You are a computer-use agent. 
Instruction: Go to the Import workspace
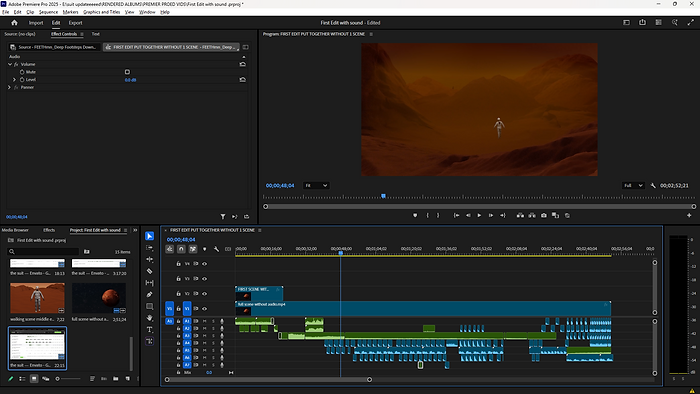click(x=36, y=23)
